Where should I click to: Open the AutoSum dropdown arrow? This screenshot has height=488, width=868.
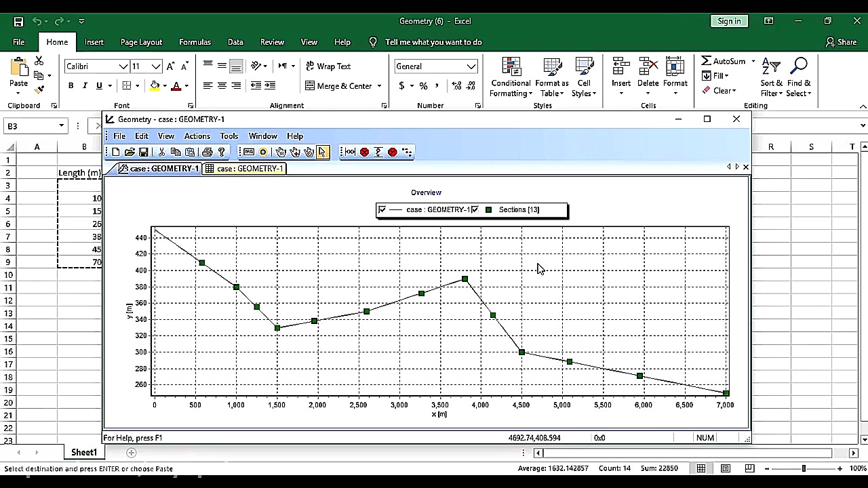753,61
